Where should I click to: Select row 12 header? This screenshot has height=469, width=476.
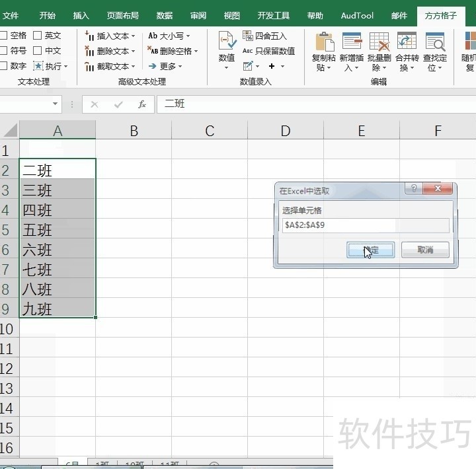tap(9, 369)
